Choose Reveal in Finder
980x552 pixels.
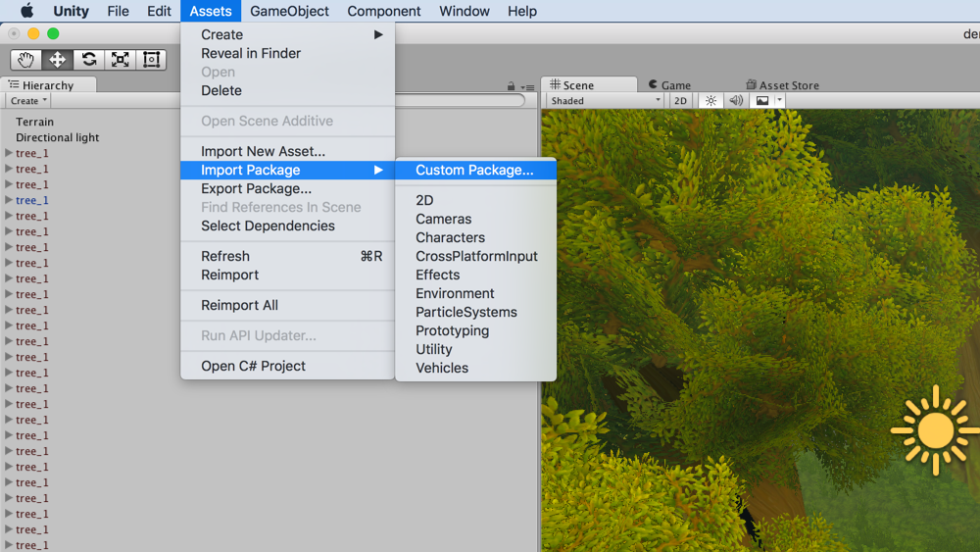(287, 53)
